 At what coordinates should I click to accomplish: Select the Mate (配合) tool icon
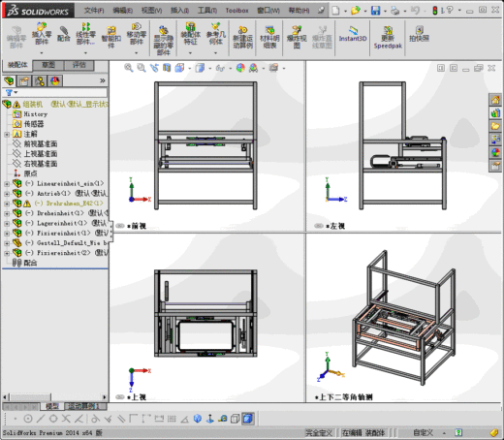(64, 34)
